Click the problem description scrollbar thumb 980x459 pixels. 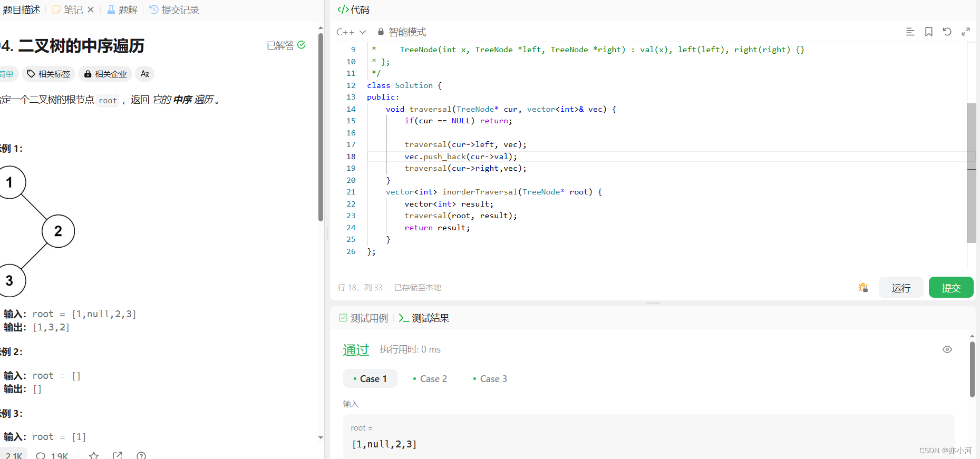pos(321,127)
